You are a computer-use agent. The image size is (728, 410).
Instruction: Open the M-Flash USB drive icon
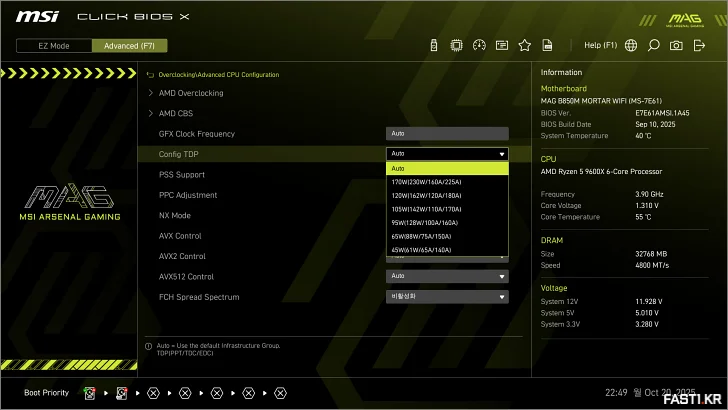coord(434,46)
